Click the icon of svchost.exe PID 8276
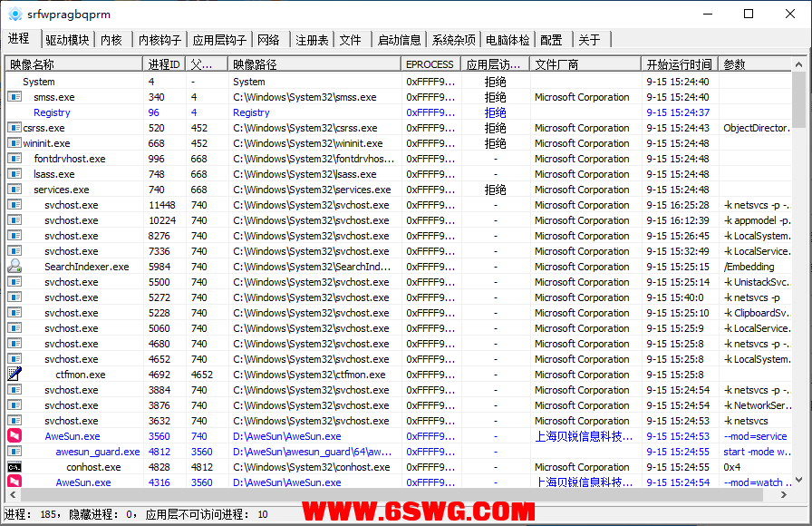812x526 pixels. tap(14, 235)
